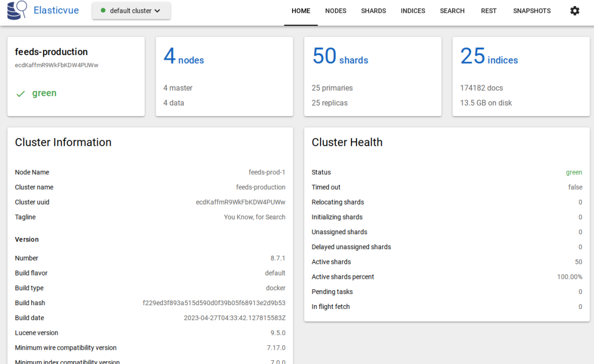Switch to the REST tab
The height and width of the screenshot is (364, 594).
point(489,11)
